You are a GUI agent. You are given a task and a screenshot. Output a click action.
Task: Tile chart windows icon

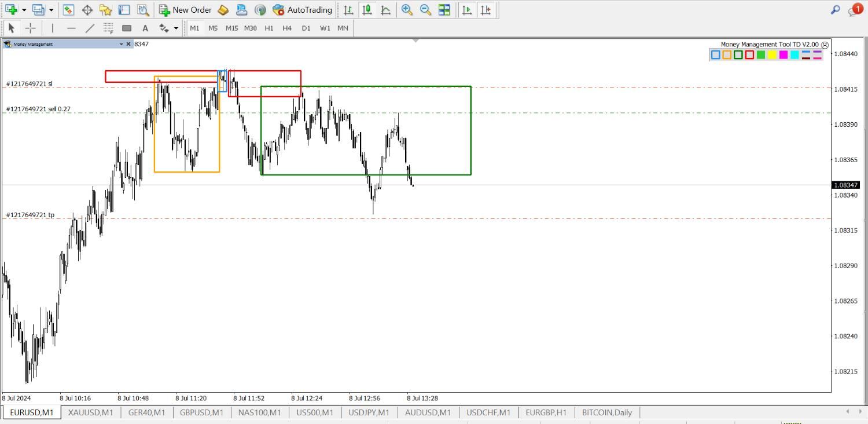pos(444,10)
